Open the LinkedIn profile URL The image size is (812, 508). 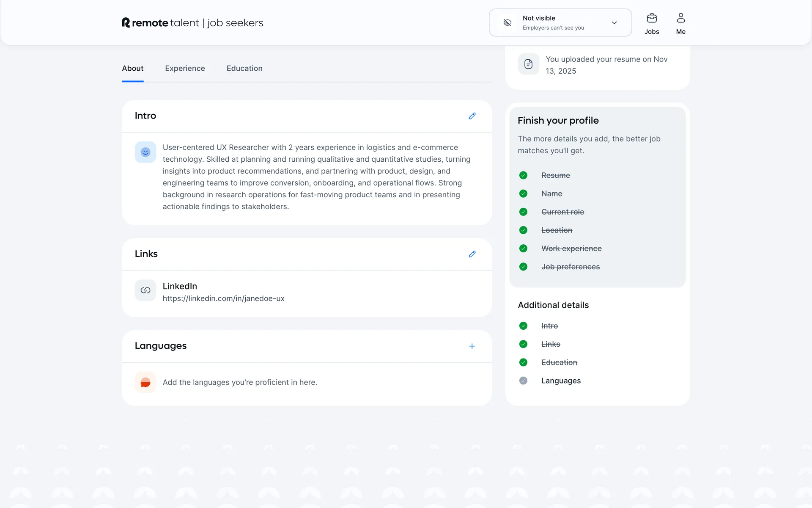(223, 298)
